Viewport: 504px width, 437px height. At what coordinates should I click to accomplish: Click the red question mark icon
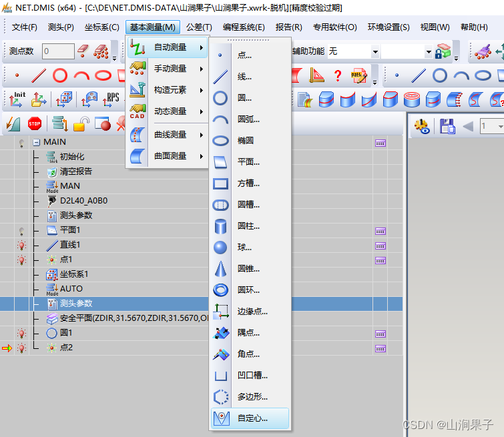338,76
